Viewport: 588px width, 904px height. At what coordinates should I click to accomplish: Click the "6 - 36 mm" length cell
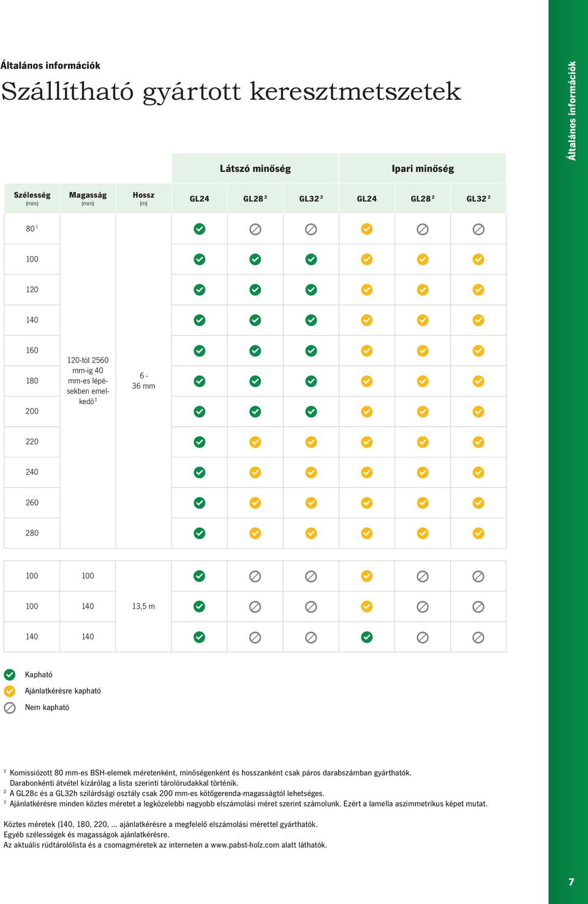(x=143, y=381)
